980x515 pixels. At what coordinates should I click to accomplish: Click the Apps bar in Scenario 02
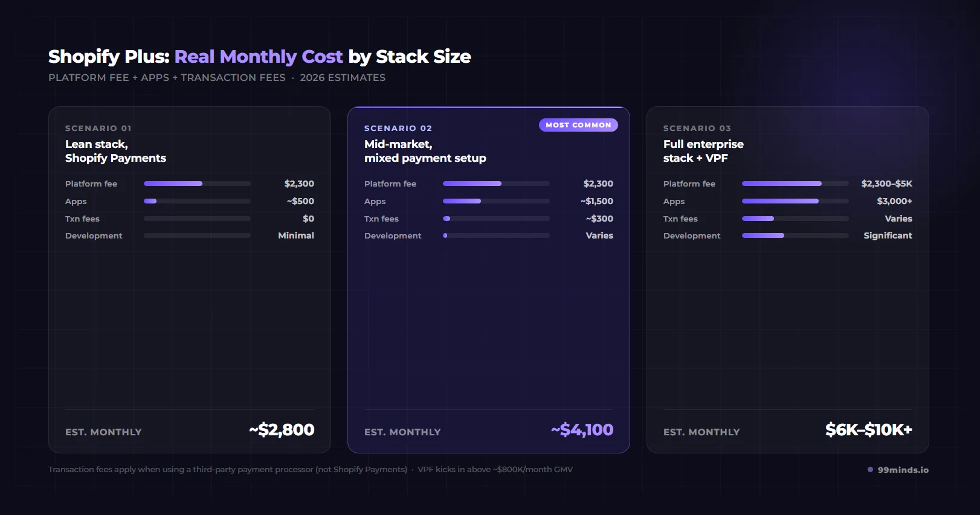pos(496,201)
